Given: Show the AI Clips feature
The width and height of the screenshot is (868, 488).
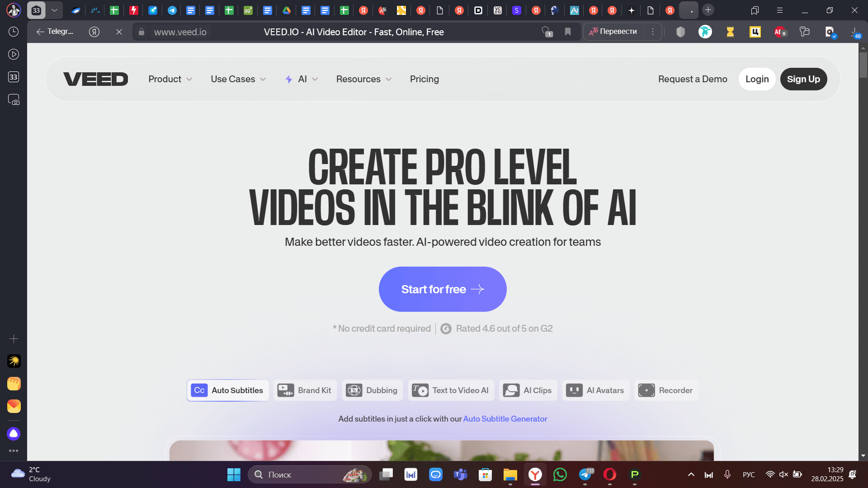Looking at the screenshot, I should pyautogui.click(x=528, y=390).
